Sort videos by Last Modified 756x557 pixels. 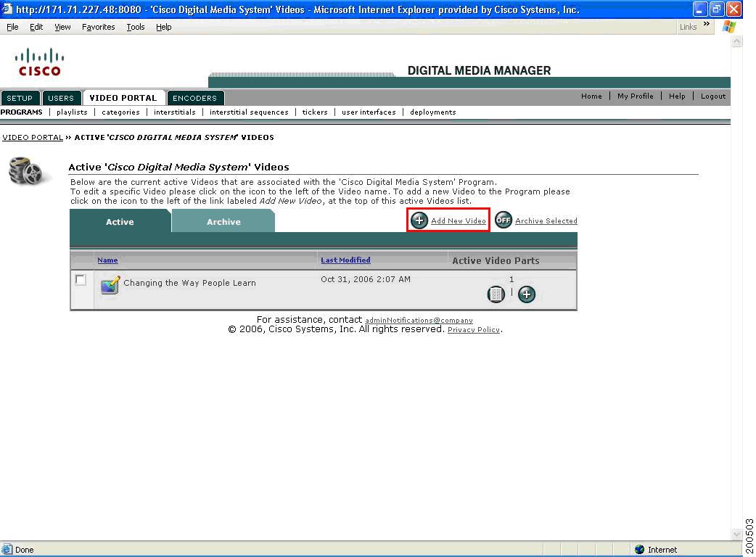345,260
